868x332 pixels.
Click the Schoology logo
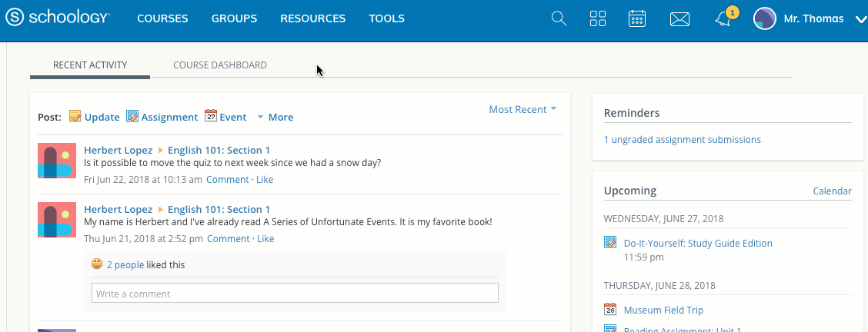click(x=58, y=18)
